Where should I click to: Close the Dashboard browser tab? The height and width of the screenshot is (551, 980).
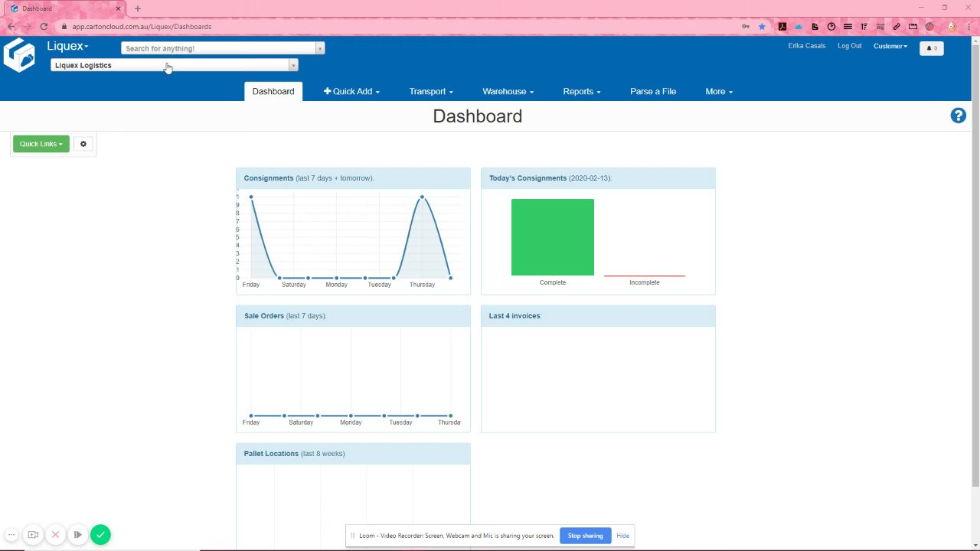point(118,8)
